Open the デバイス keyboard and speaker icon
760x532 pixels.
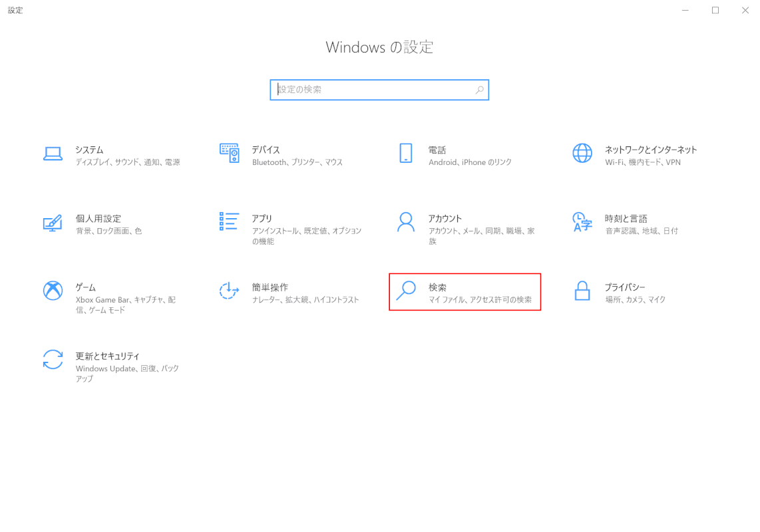coord(229,153)
